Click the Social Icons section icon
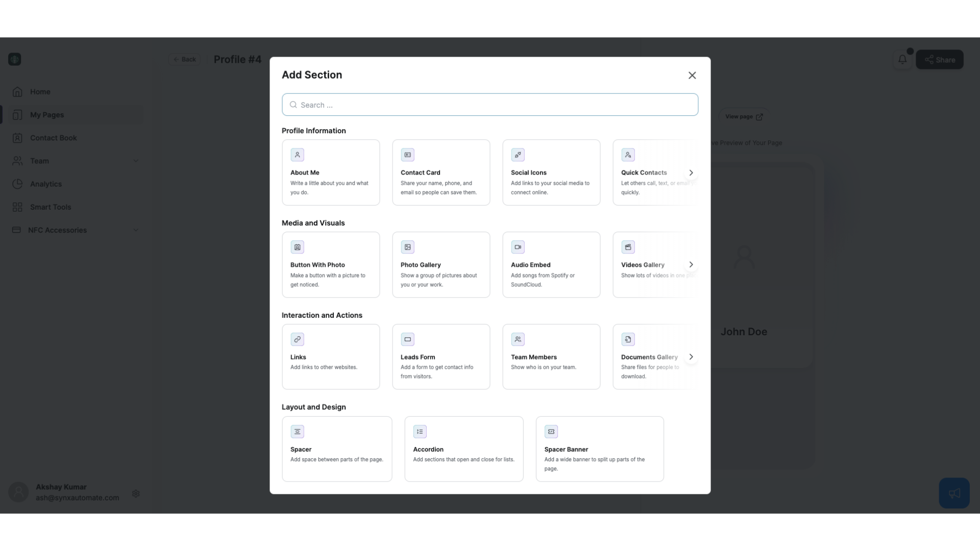 [518, 155]
